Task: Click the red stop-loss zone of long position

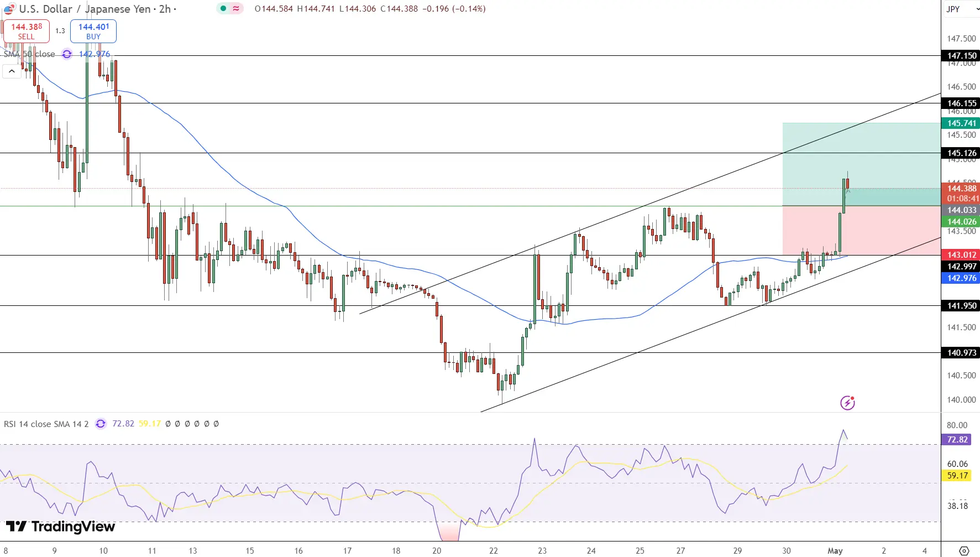Action: coord(861,231)
